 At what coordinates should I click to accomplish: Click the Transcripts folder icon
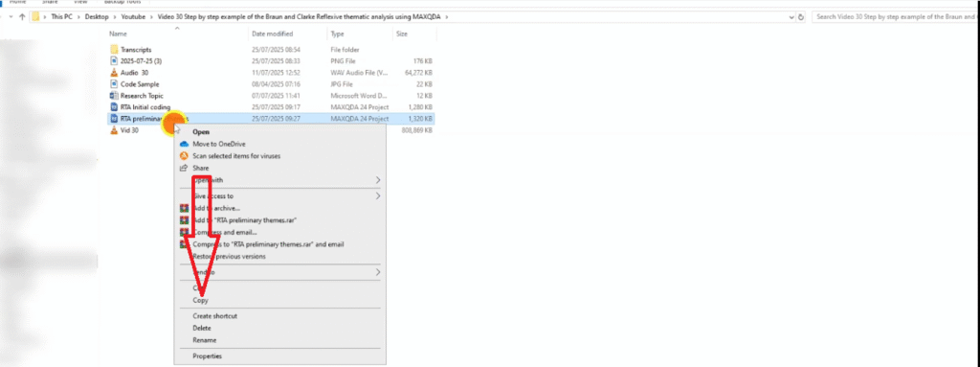click(114, 50)
